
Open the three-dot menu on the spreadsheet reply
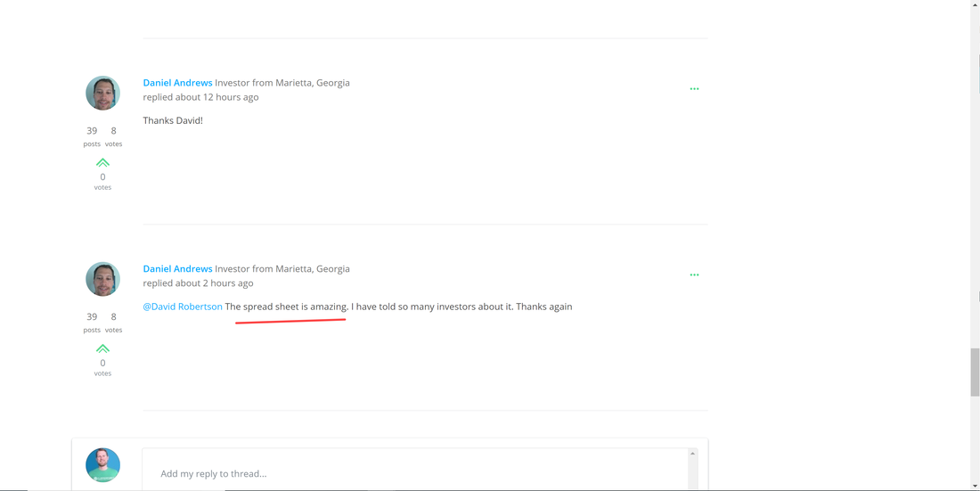point(694,275)
